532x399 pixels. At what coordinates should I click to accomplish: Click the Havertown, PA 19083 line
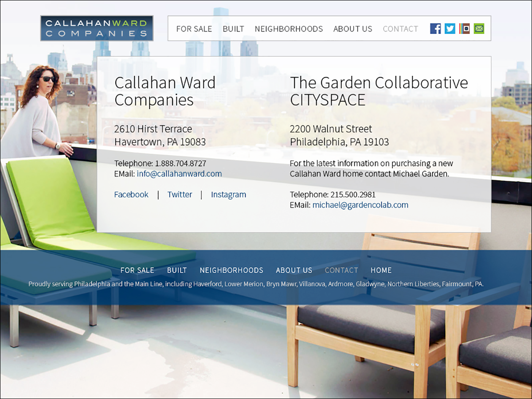pyautogui.click(x=160, y=142)
